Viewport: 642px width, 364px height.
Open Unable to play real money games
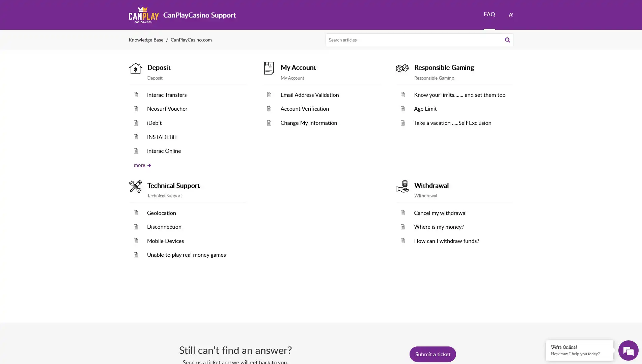click(x=186, y=255)
